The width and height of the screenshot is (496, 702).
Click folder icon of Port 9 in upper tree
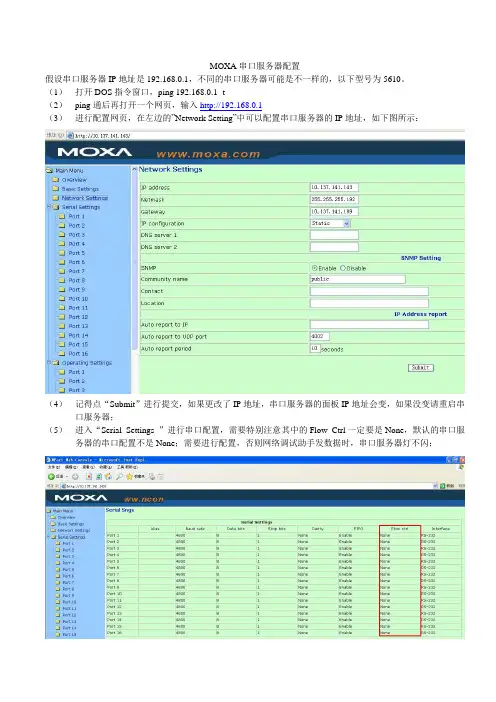(x=62, y=290)
